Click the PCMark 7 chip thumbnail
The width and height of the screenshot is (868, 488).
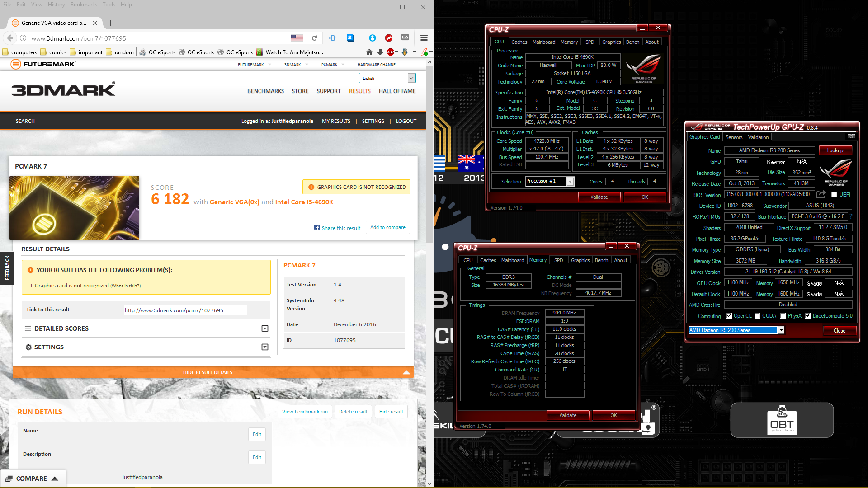(x=74, y=208)
